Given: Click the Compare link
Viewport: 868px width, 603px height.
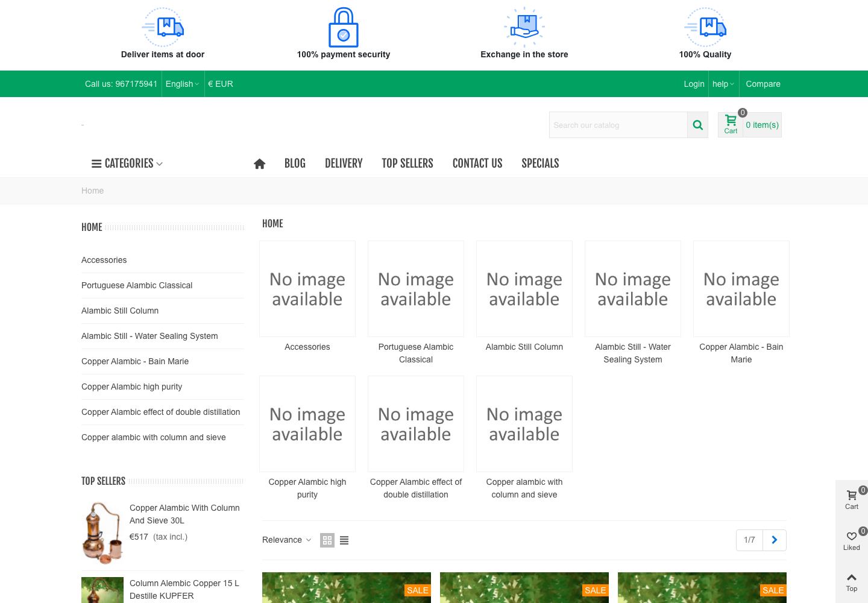Looking at the screenshot, I should (x=763, y=84).
